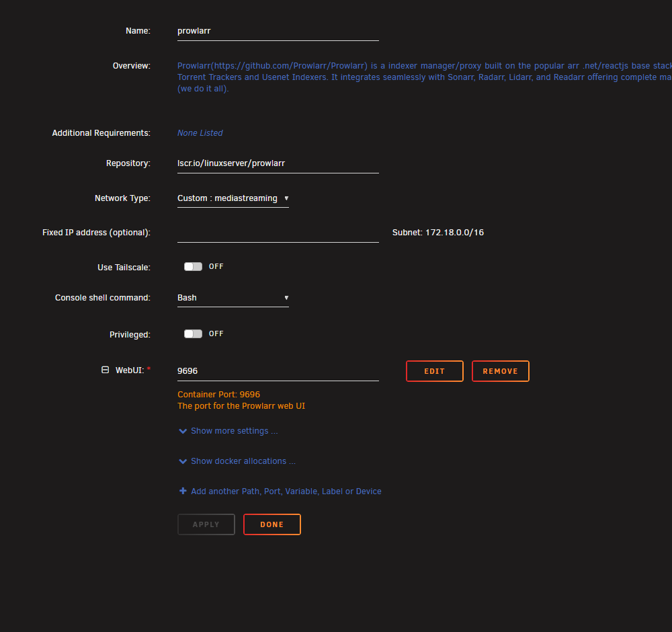
Task: Enable the Use Tailscale switch
Action: (x=193, y=267)
